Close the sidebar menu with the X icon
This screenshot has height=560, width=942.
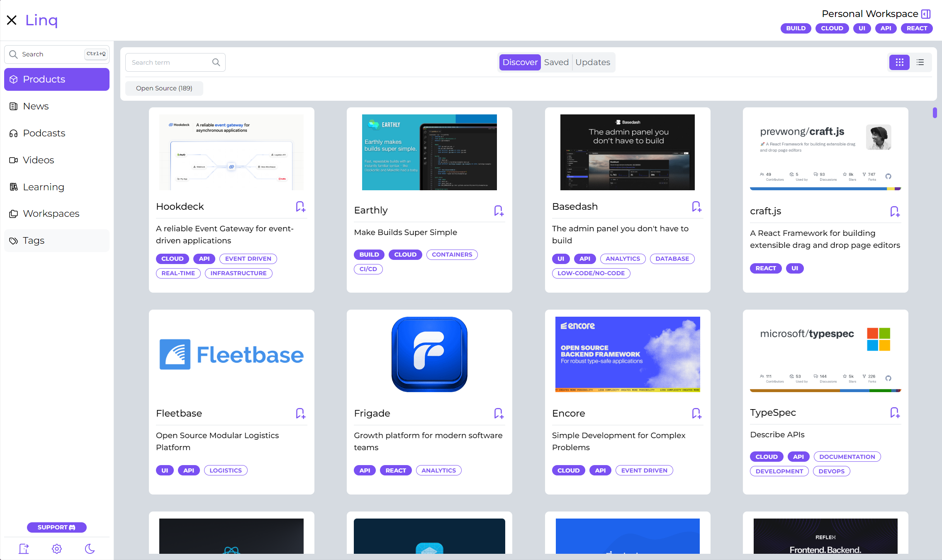point(12,20)
